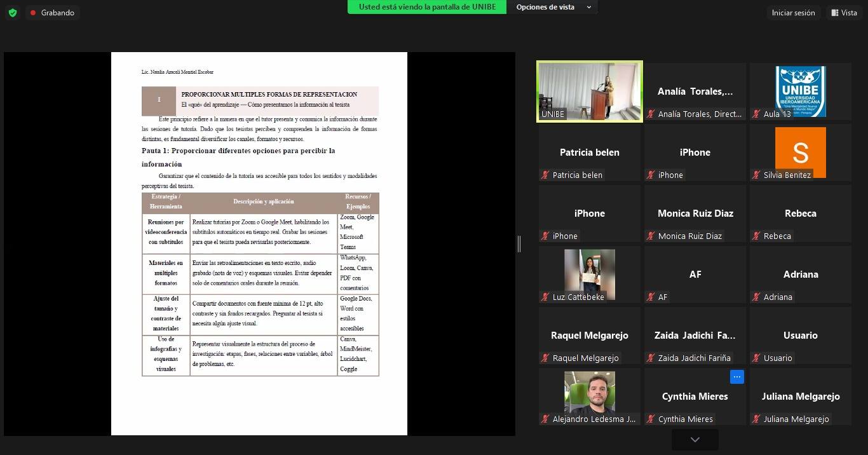
Task: Click the Recursos / Ejemplos table header
Action: pyautogui.click(x=358, y=201)
